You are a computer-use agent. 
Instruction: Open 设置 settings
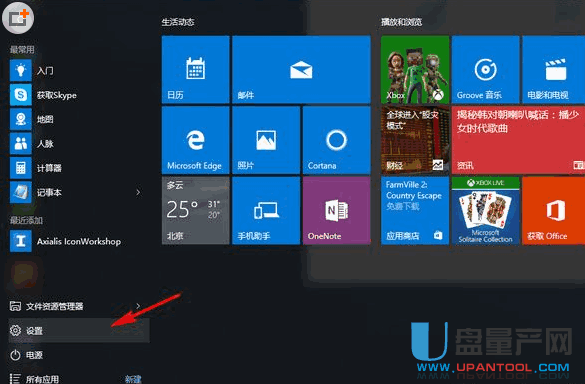(x=79, y=331)
